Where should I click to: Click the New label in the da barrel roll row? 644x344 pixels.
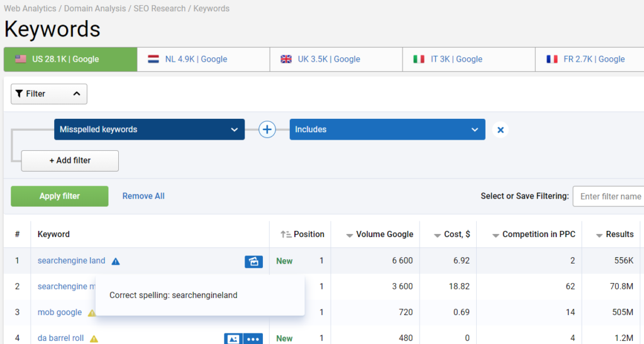[284, 339]
